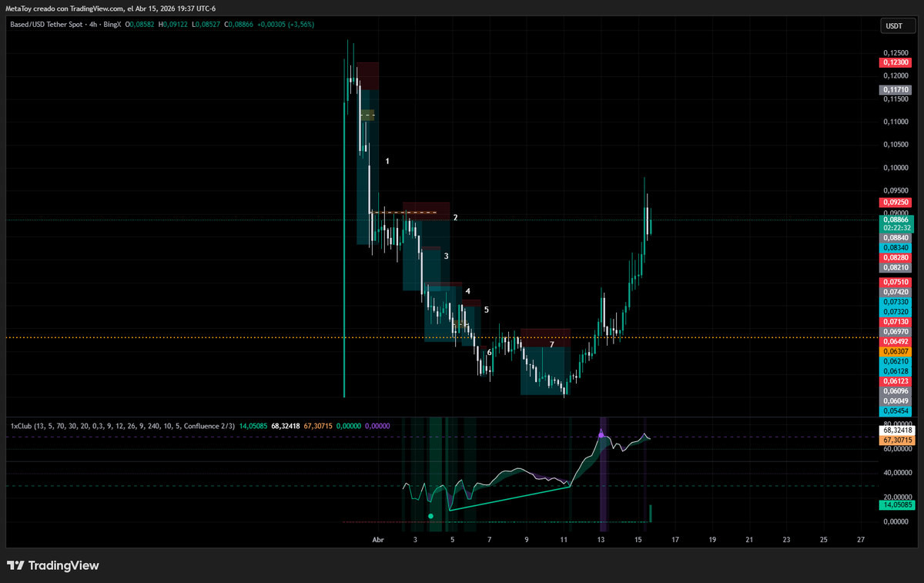Click wave label 7 on the chart
Image resolution: width=924 pixels, height=583 pixels.
(x=551, y=344)
